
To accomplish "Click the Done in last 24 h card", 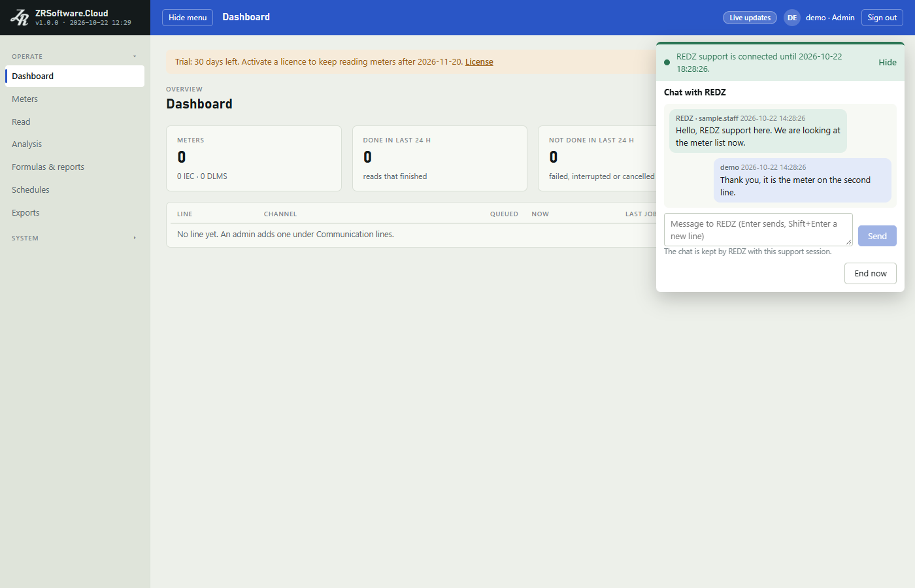I will (x=440, y=158).
